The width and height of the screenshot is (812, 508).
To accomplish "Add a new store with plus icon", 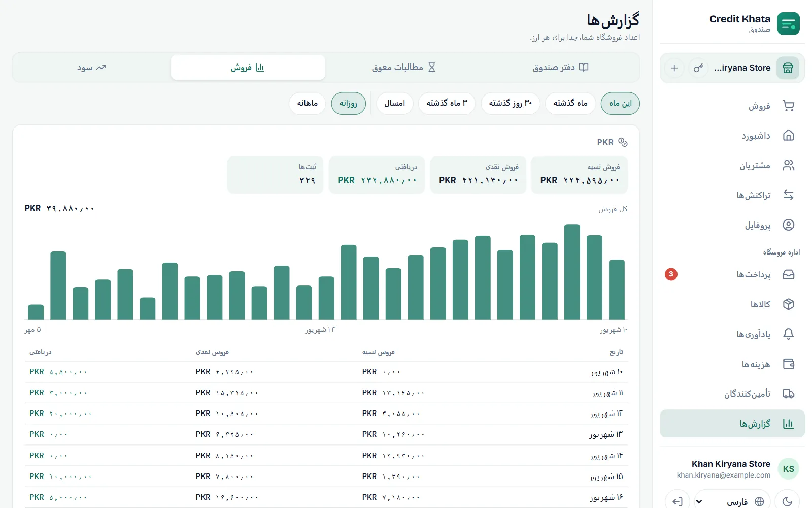I will click(674, 68).
